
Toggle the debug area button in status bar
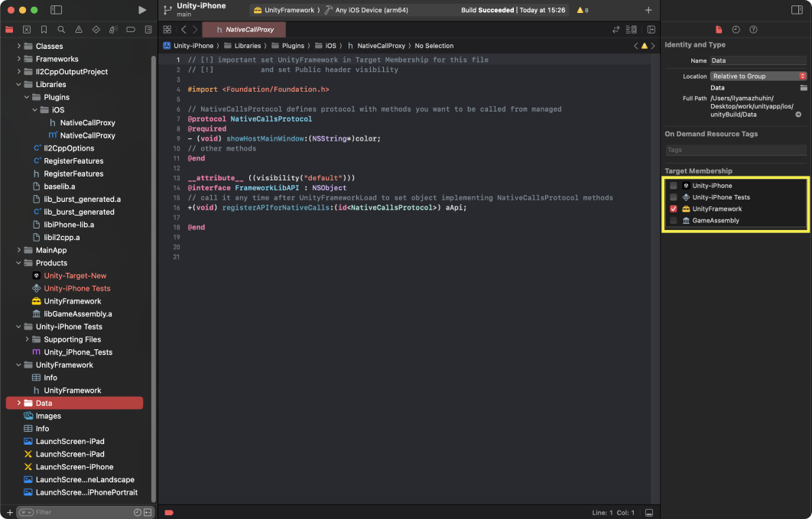(649, 513)
